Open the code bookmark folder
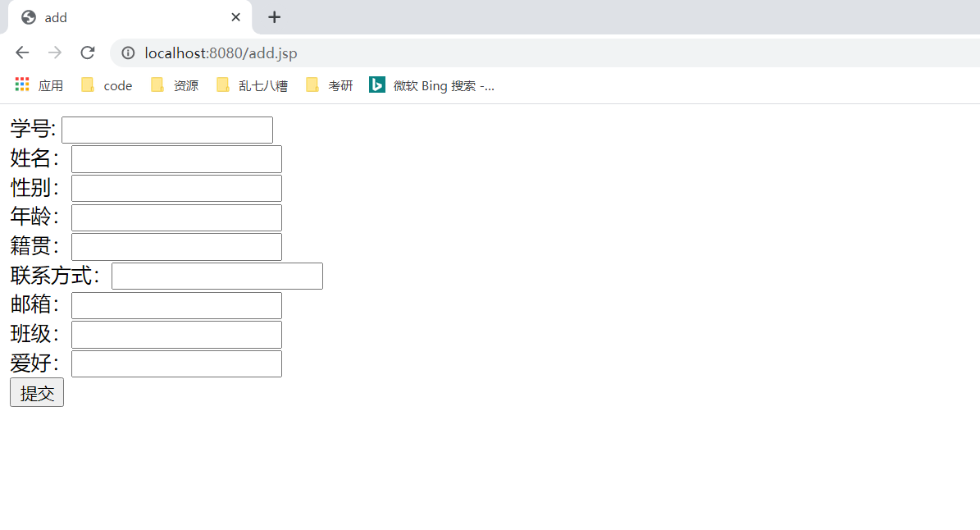980x530 pixels. (107, 85)
